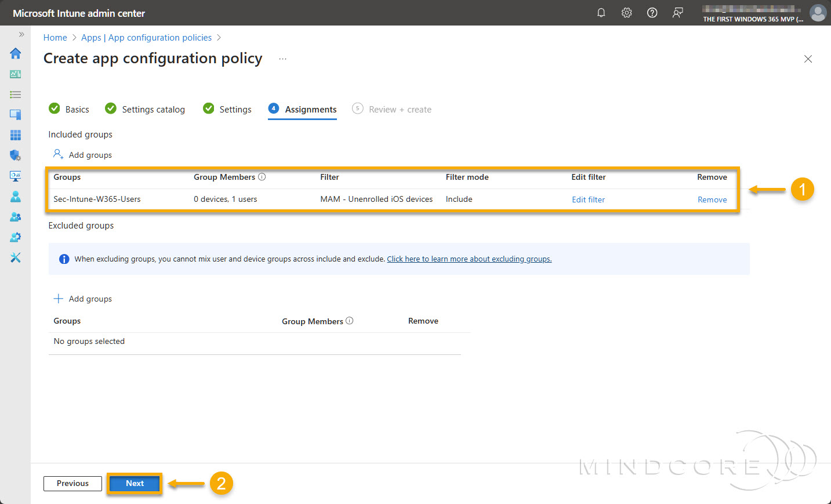
Task: Click Microsoft Intune admin center title
Action: (x=79, y=13)
